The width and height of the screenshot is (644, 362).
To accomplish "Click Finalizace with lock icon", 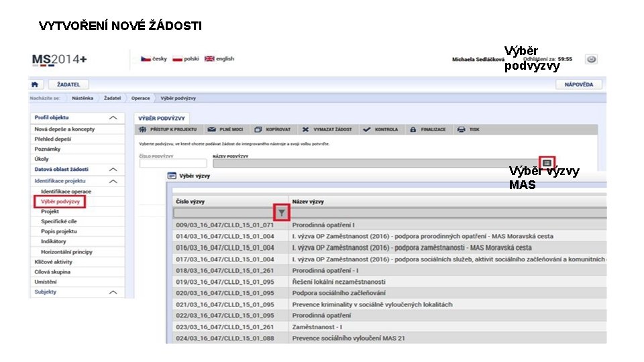I will pyautogui.click(x=427, y=129).
